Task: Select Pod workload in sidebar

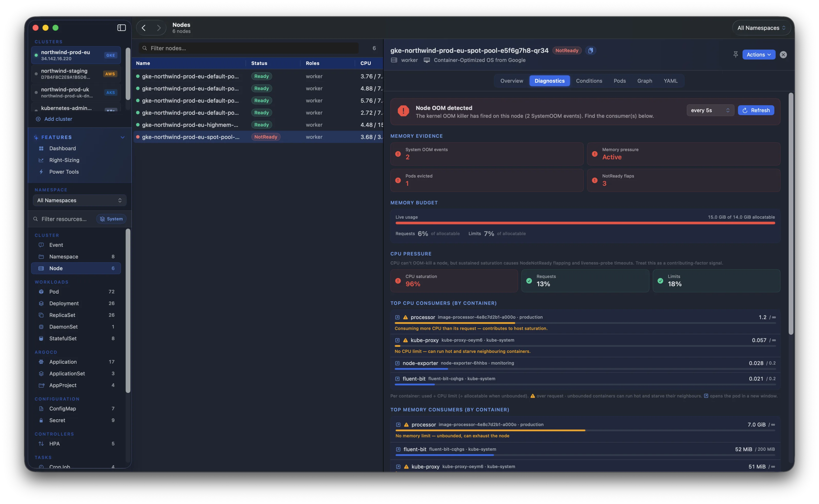Action: pyautogui.click(x=76, y=292)
